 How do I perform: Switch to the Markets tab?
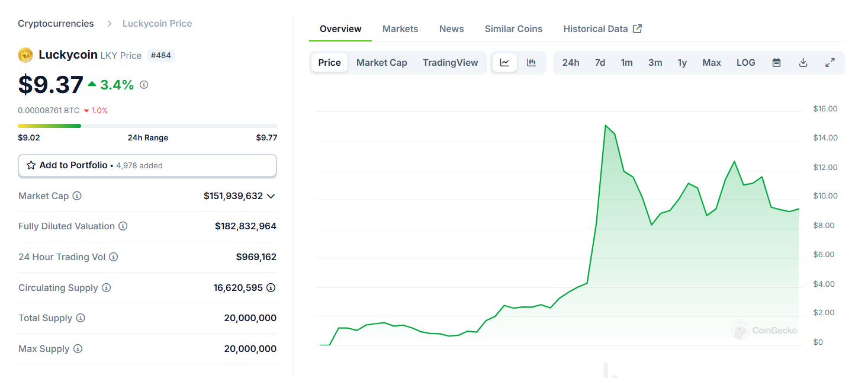click(400, 28)
